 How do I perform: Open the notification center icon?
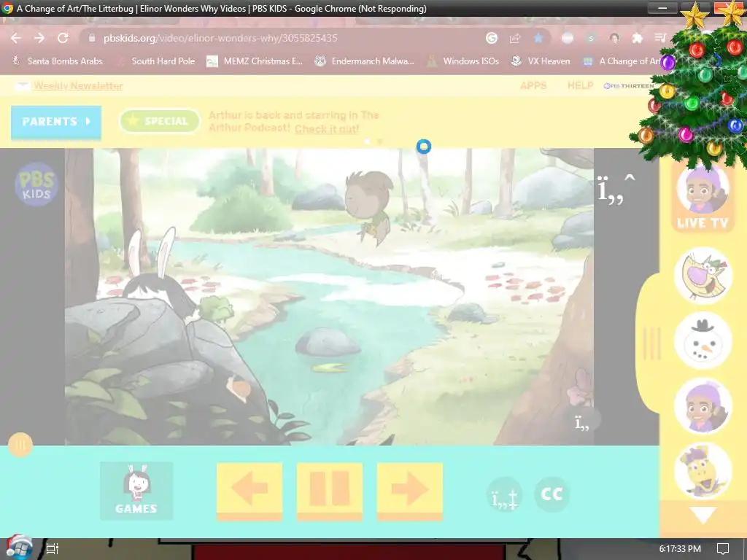tap(723, 549)
